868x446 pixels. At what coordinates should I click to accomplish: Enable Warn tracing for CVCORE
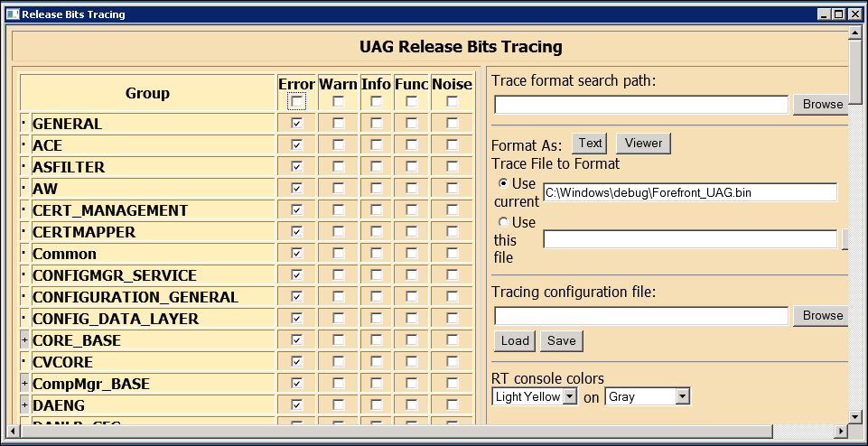[x=338, y=361]
